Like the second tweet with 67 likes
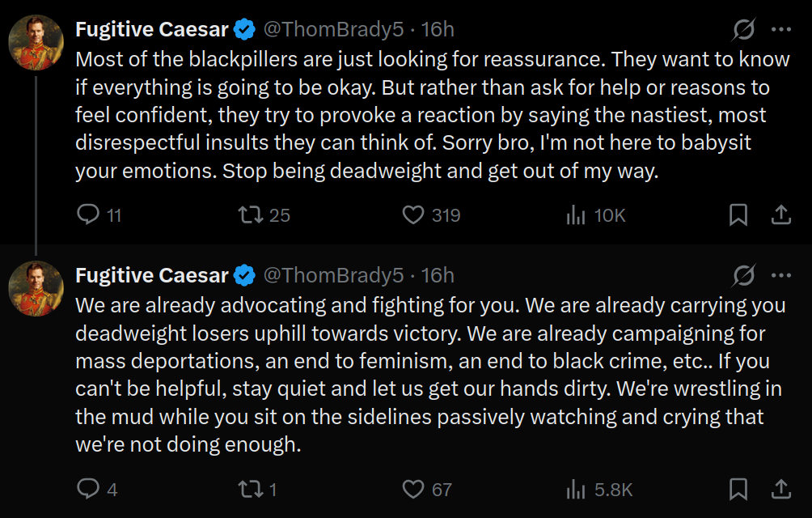Viewport: 812px width, 518px height. coord(427,489)
